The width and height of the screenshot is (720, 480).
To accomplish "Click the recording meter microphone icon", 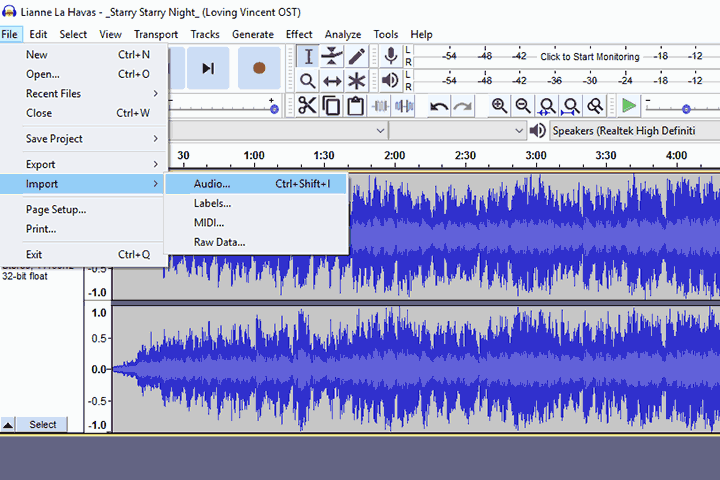I will point(391,56).
